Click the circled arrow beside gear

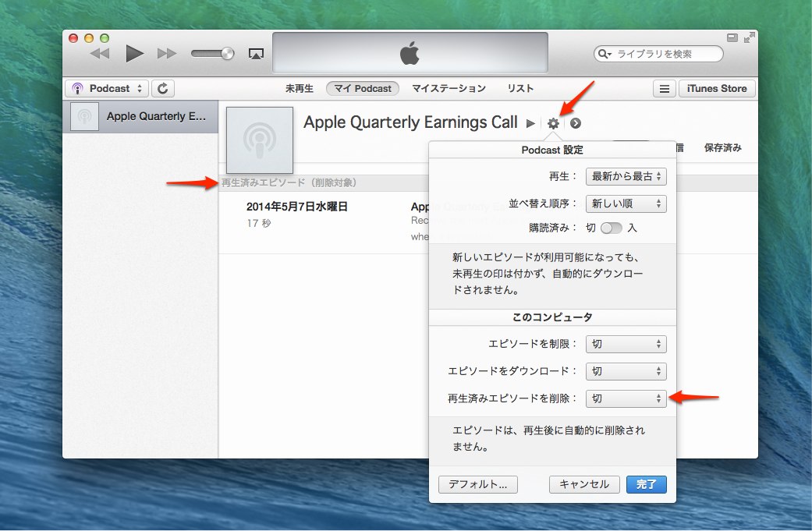576,123
